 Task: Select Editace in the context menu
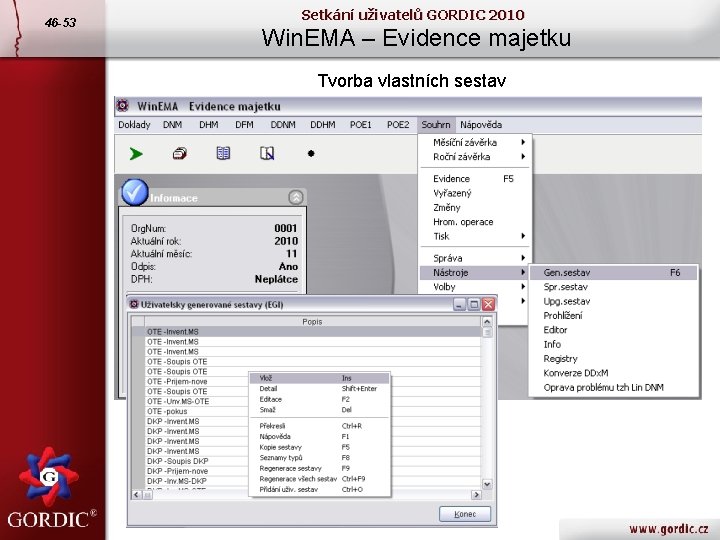pyautogui.click(x=320, y=399)
